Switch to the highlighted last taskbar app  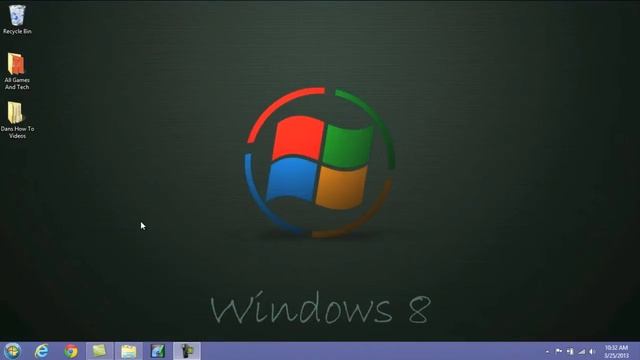187,351
